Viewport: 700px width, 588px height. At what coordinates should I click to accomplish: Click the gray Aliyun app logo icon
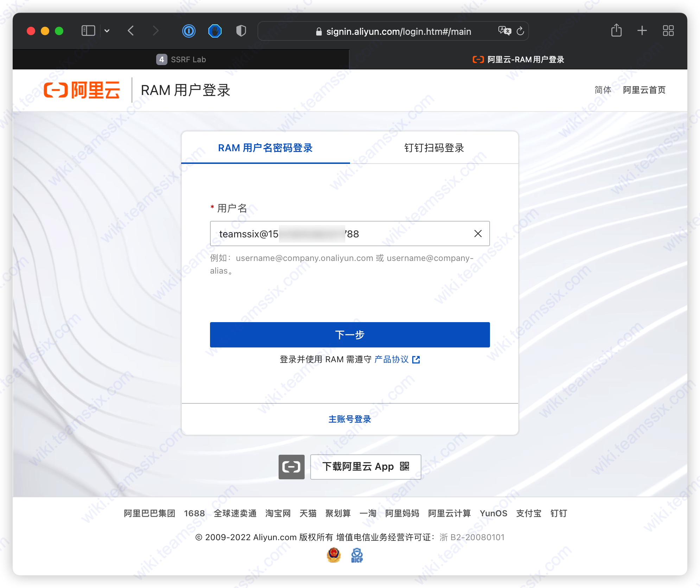click(x=292, y=467)
